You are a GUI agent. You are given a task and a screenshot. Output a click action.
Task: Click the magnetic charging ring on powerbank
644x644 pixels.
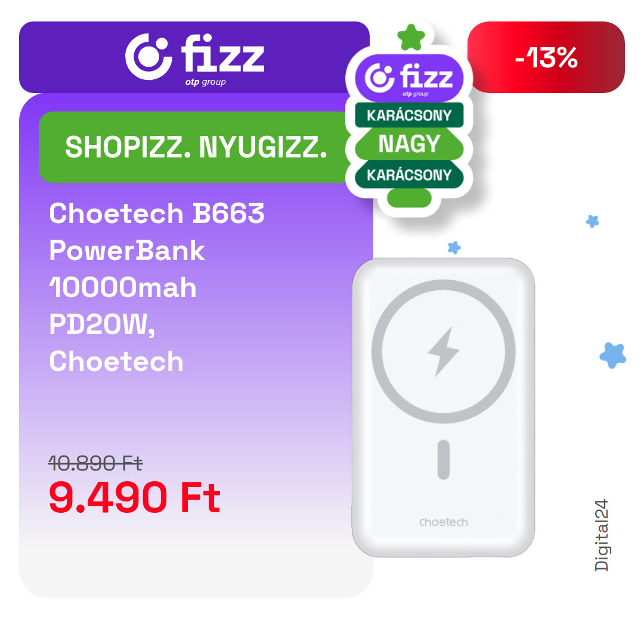444,352
